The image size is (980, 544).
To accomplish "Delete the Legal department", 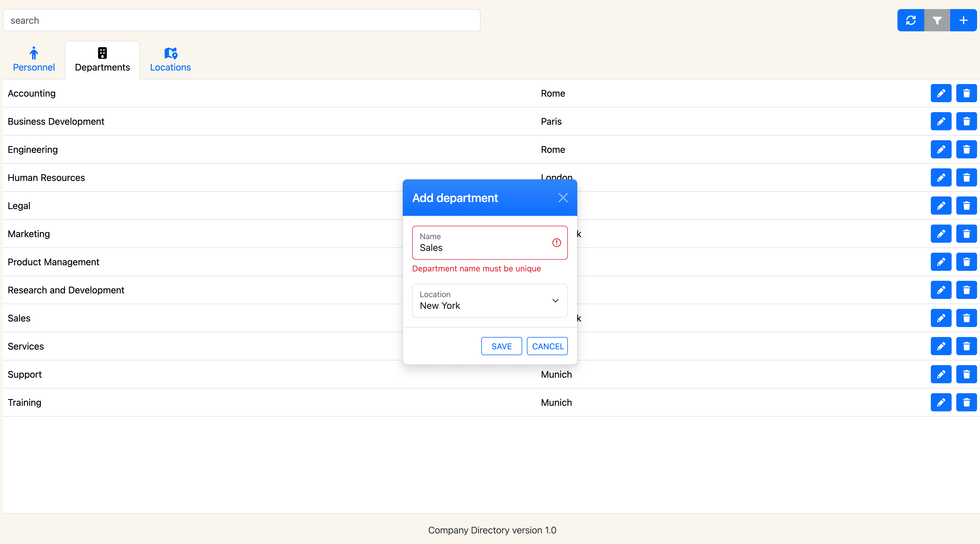I will (966, 206).
